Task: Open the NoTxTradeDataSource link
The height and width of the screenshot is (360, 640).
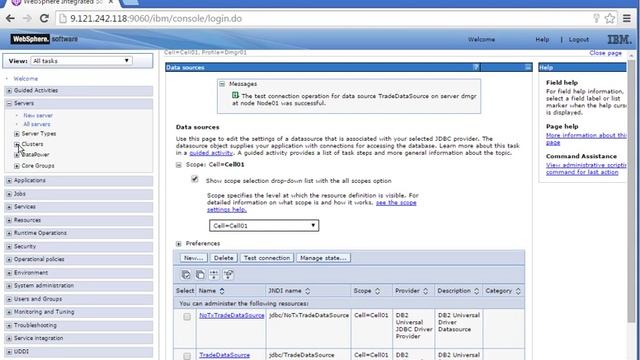Action: point(231,316)
